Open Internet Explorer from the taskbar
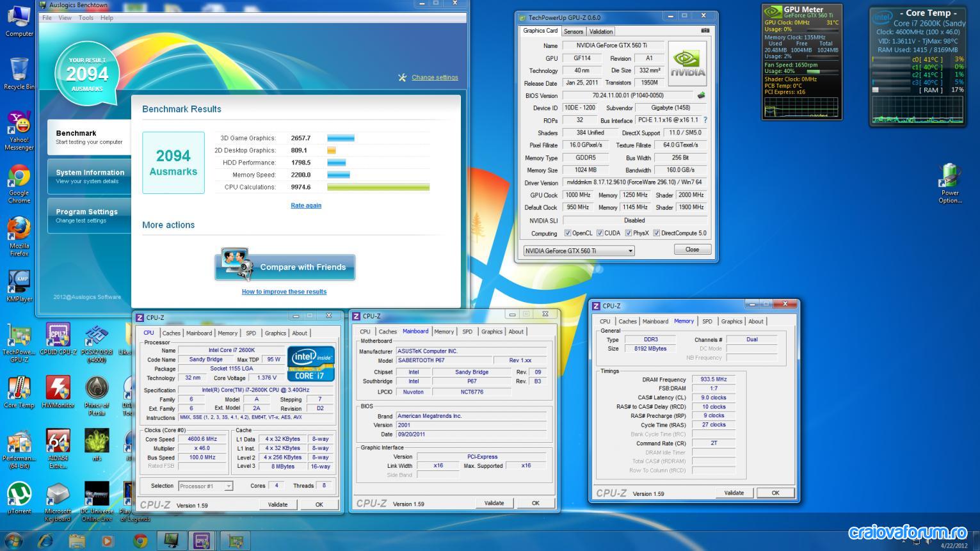 [45, 541]
